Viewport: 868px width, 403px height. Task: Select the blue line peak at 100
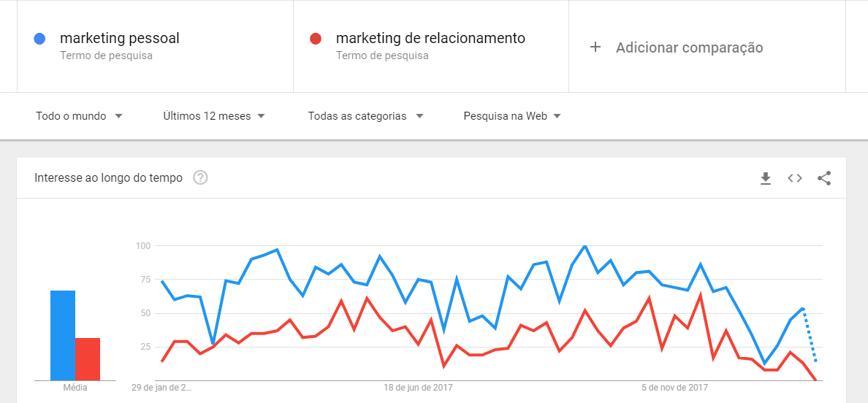point(585,246)
